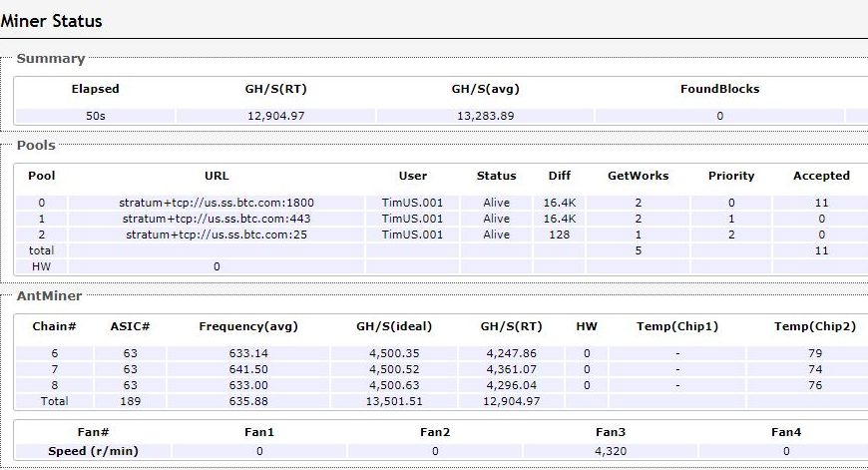The width and height of the screenshot is (868, 470).
Task: Click the GetWorks column header
Action: pyautogui.click(x=638, y=176)
